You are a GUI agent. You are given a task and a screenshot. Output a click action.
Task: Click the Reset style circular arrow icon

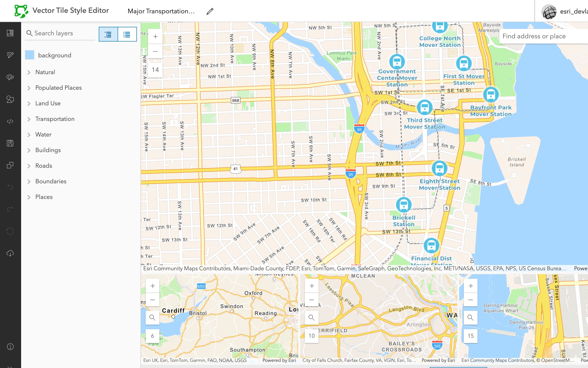click(x=10, y=231)
